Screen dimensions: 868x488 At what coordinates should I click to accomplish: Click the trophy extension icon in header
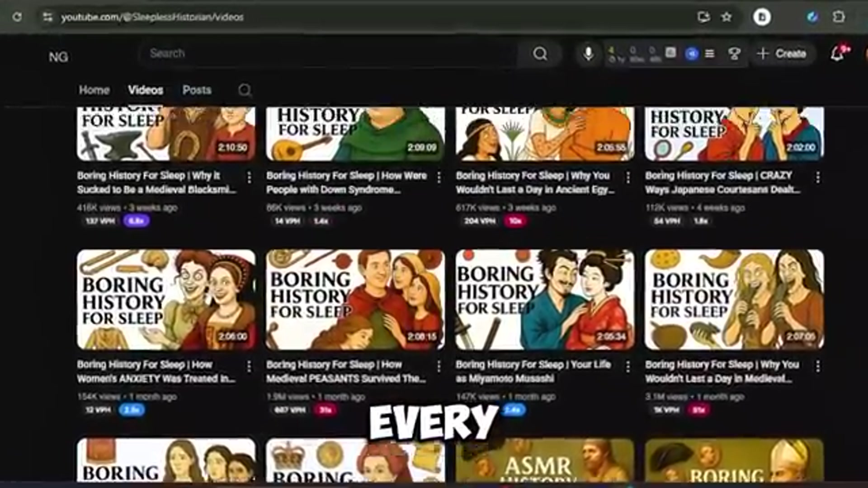coord(734,54)
